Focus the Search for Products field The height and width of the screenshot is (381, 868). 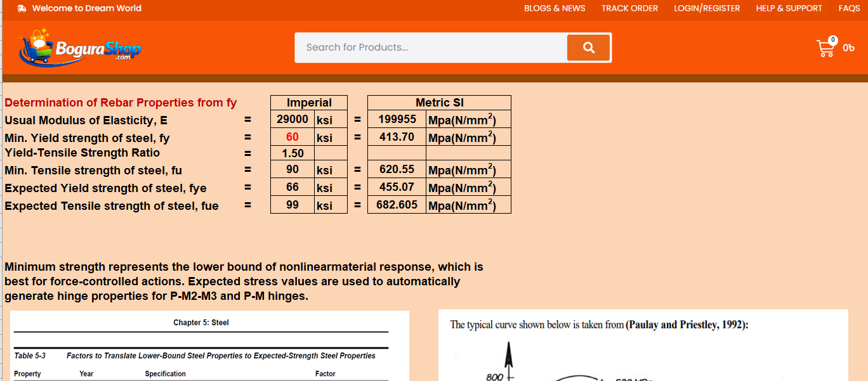(x=431, y=48)
